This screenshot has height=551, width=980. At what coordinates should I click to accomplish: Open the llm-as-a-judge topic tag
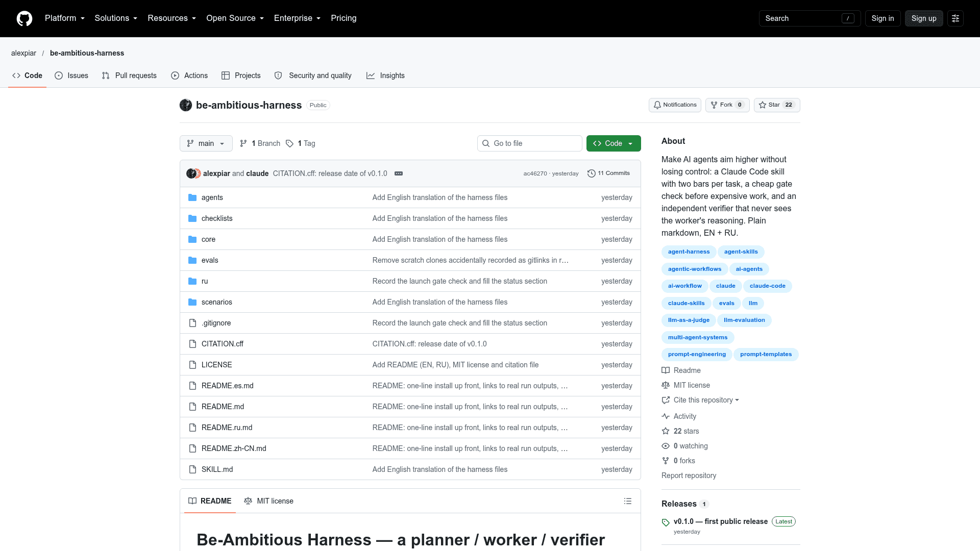click(x=689, y=320)
